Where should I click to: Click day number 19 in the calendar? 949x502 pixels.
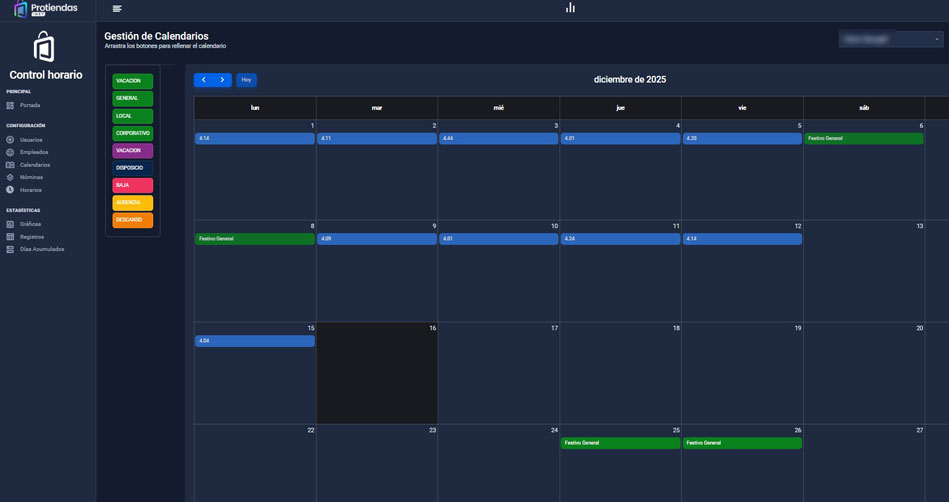[798, 328]
